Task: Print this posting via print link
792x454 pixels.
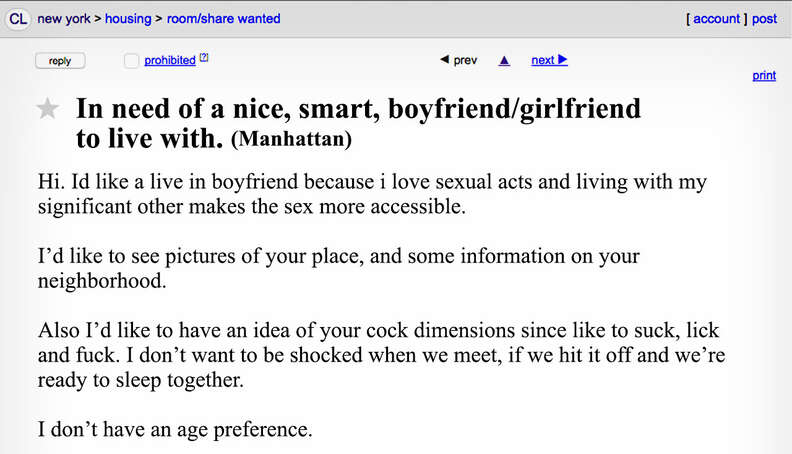Action: click(764, 75)
